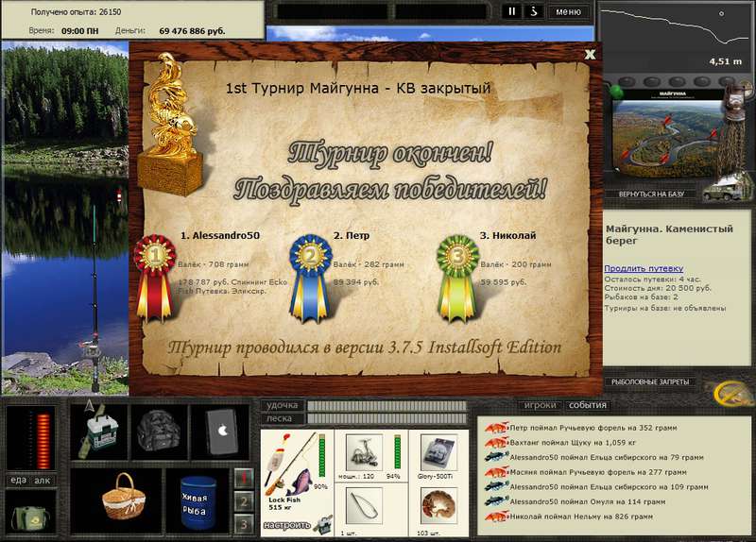Open the phone with apple logo

221,432
